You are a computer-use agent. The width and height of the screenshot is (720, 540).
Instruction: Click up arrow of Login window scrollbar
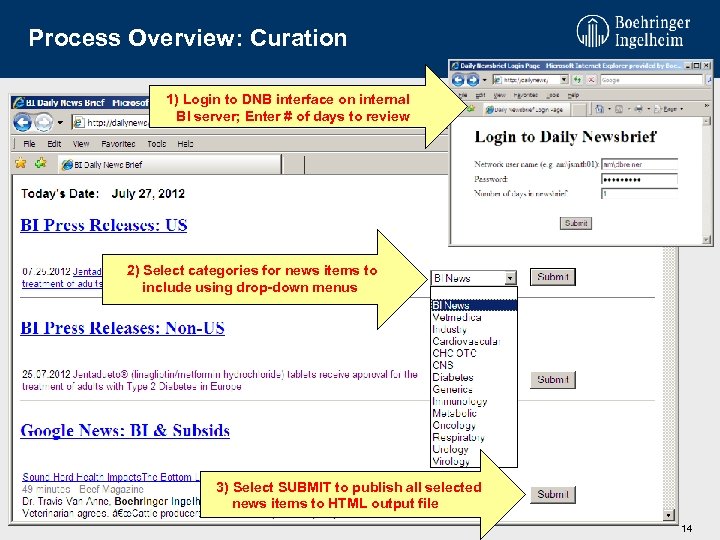click(x=706, y=121)
